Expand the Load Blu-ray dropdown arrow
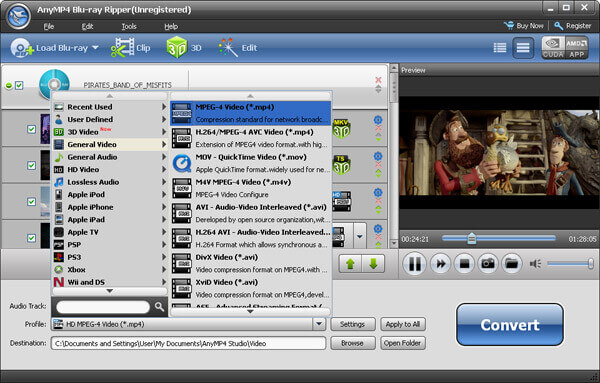Screen dimensions: 600x383 point(95,48)
